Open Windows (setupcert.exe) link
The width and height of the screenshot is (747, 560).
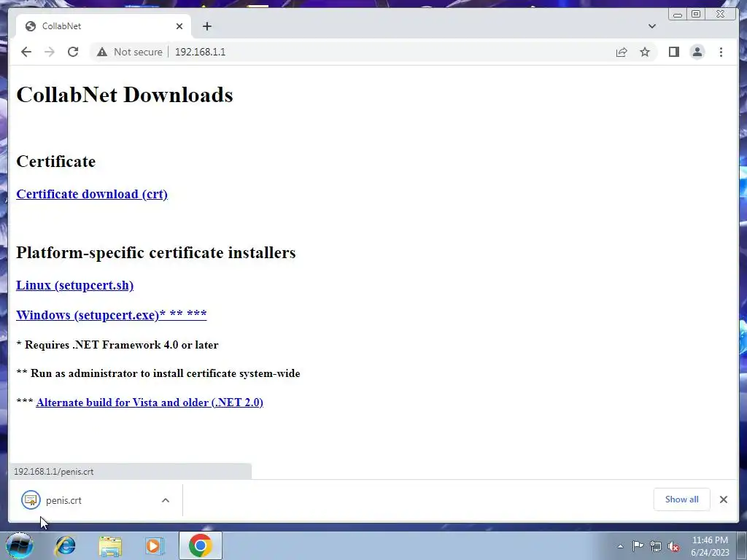[112, 315]
